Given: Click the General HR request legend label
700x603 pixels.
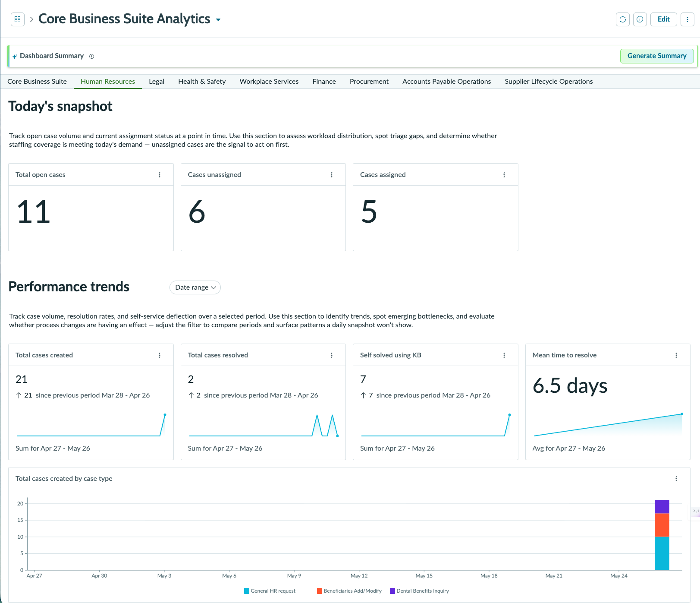Looking at the screenshot, I should point(273,591).
